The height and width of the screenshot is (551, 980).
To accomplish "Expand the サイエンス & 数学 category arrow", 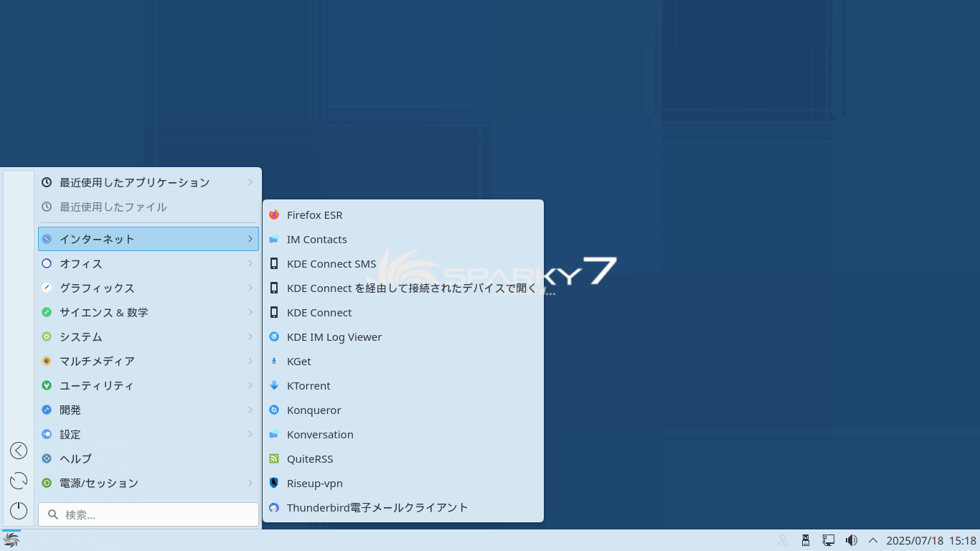I will [250, 313].
